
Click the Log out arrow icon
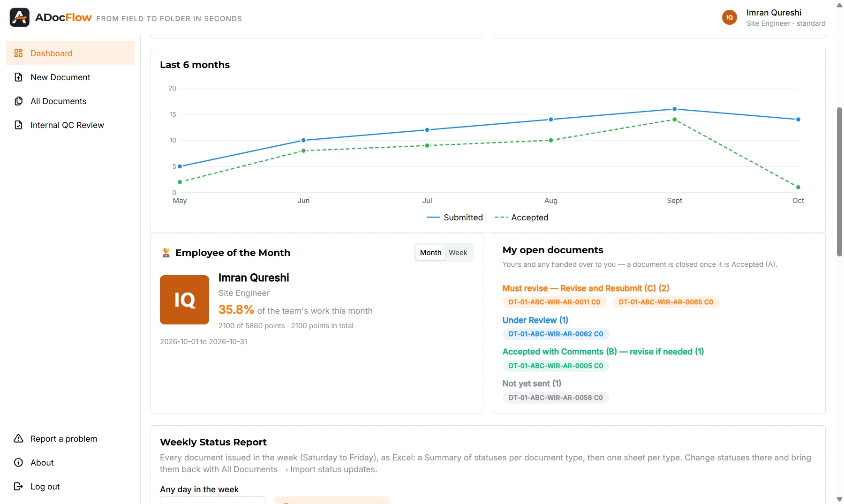tap(18, 486)
